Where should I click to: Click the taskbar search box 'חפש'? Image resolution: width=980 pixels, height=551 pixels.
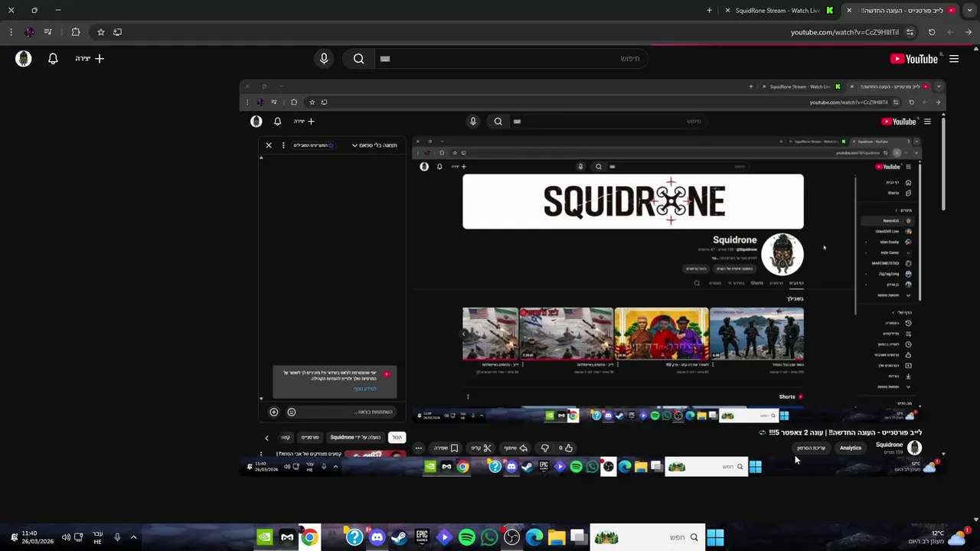(648, 537)
